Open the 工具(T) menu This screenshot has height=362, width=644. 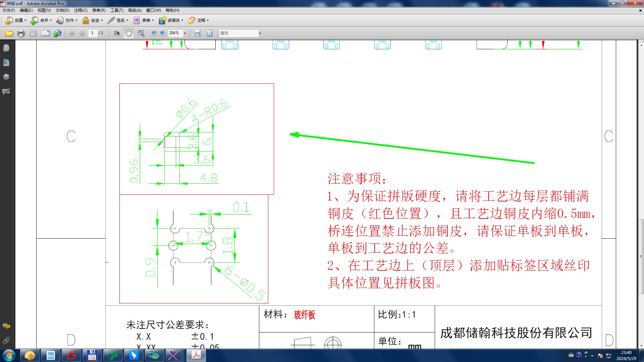117,10
